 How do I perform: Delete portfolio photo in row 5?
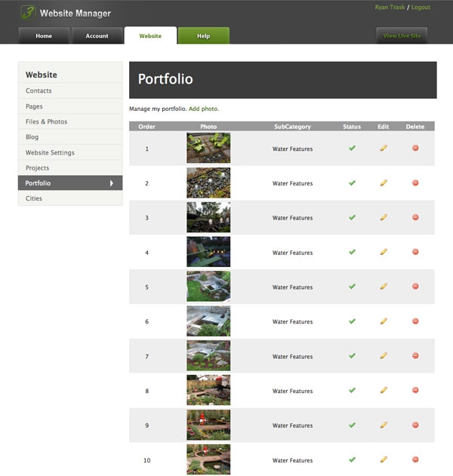click(x=415, y=286)
